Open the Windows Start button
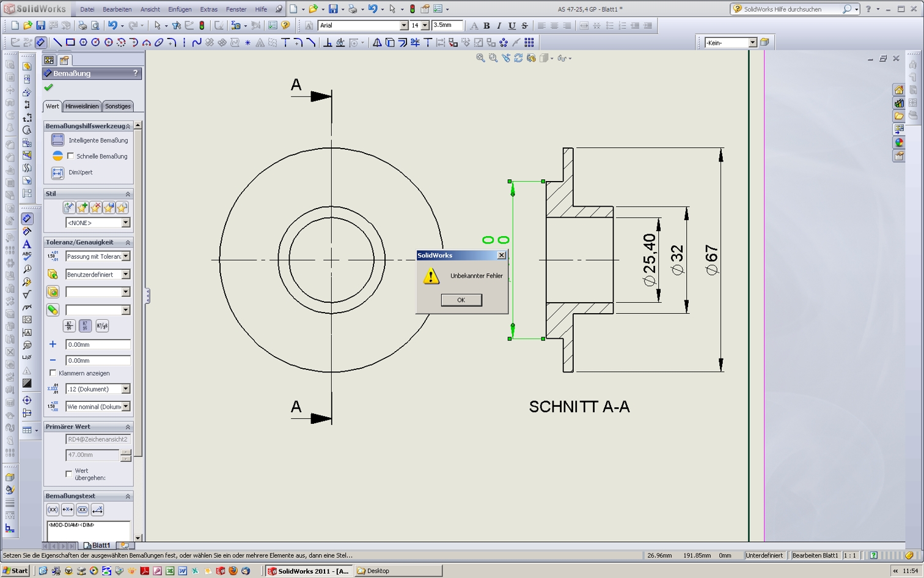The image size is (924, 578). click(x=16, y=571)
